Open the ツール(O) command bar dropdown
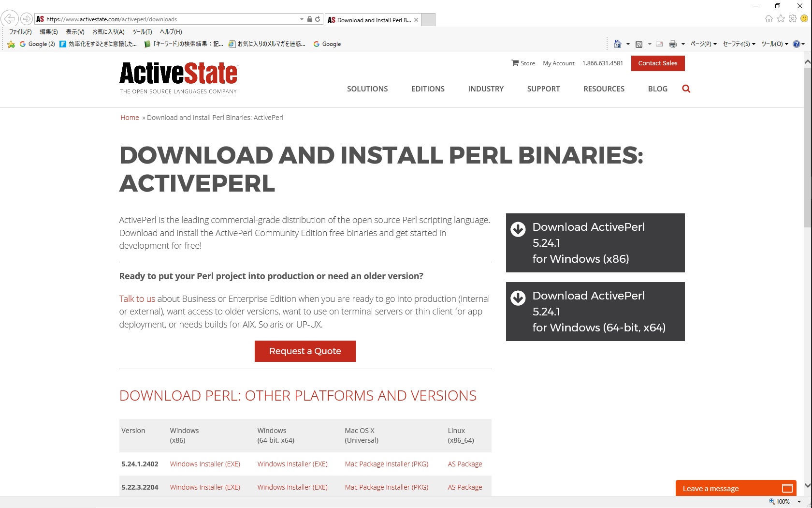812x508 pixels. pyautogui.click(x=775, y=44)
